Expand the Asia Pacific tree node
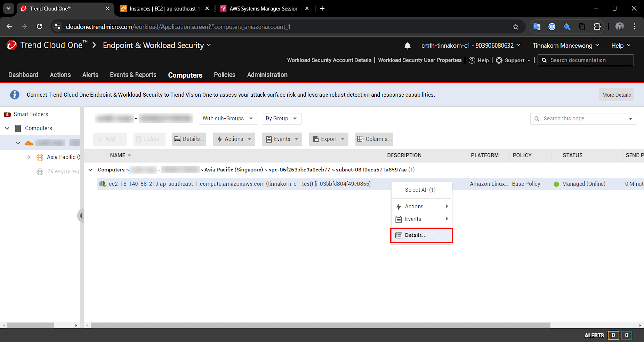Image resolution: width=644 pixels, height=342 pixels. (29, 157)
